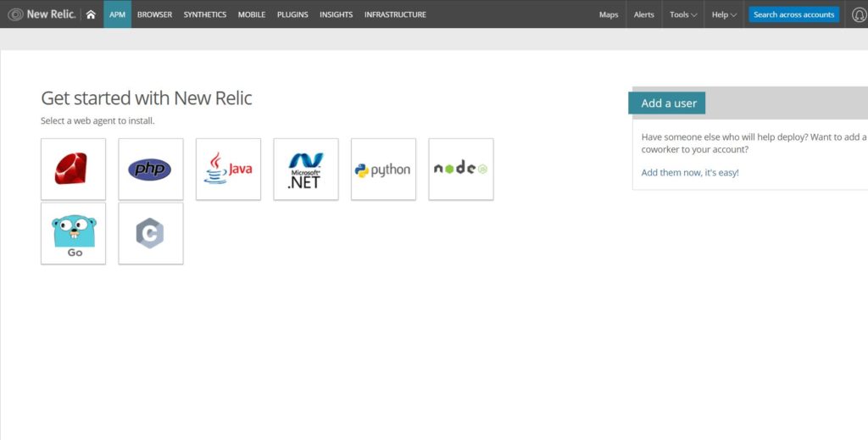868x440 pixels.
Task: Click 'Select a web agent to install.' text
Action: pyautogui.click(x=97, y=120)
